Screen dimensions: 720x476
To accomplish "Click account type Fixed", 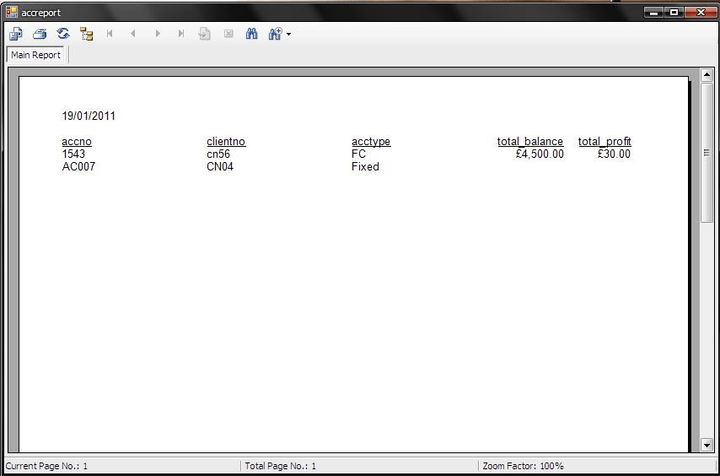I will pos(366,167).
